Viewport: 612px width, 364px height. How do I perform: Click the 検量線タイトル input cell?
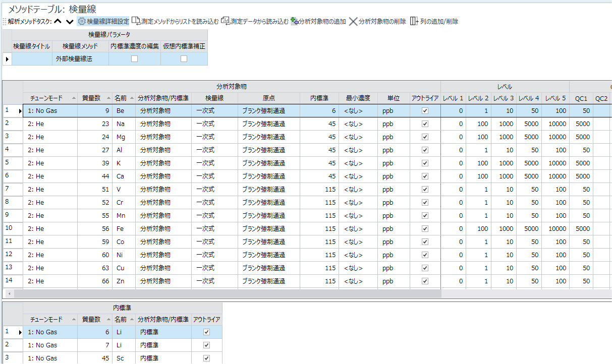(32, 59)
